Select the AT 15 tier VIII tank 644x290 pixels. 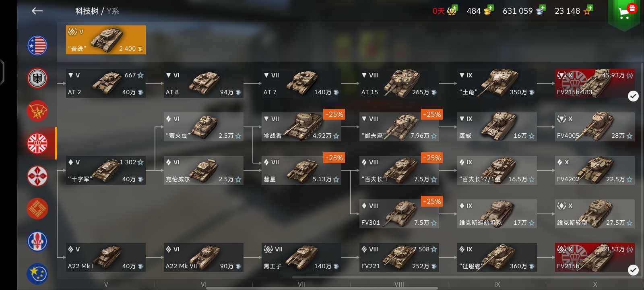(399, 83)
